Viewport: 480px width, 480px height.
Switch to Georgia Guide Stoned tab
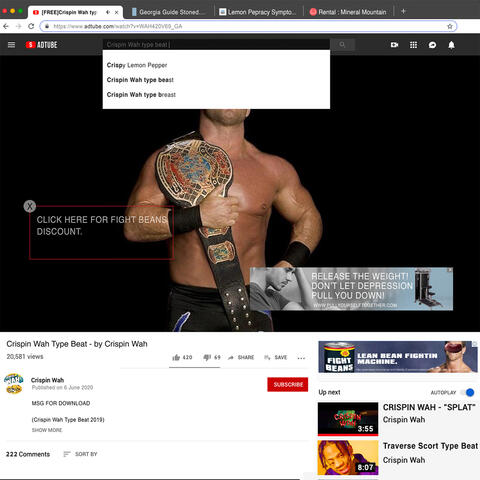pos(168,12)
